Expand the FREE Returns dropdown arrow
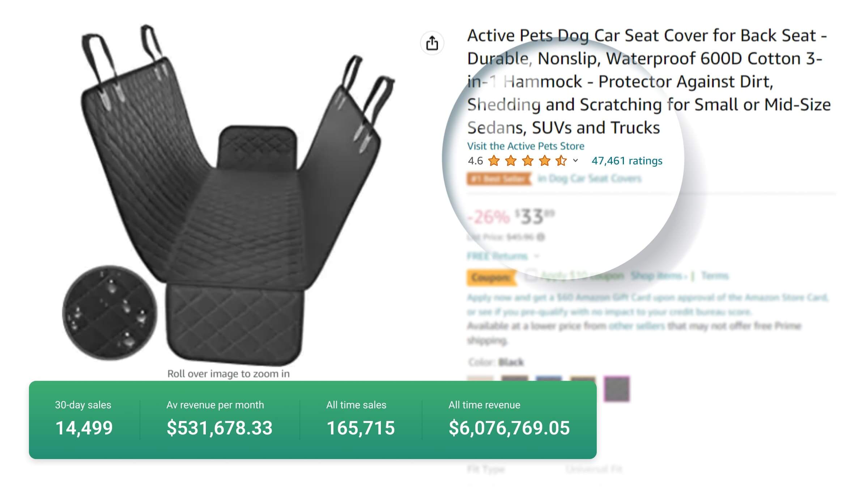The image size is (868, 488). (537, 256)
